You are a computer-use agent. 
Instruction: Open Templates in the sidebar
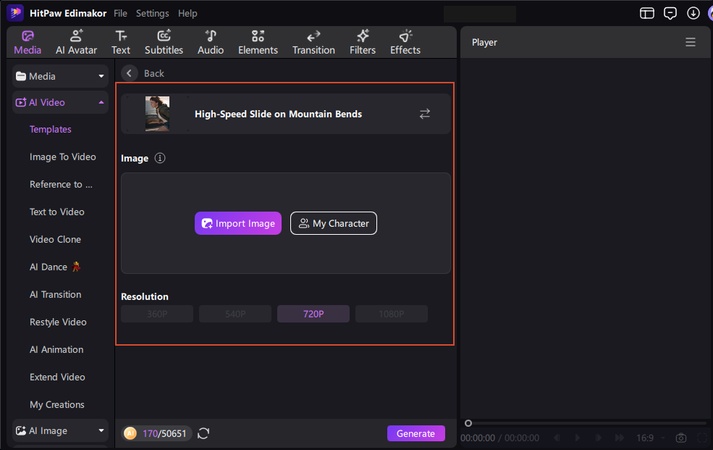pyautogui.click(x=50, y=130)
